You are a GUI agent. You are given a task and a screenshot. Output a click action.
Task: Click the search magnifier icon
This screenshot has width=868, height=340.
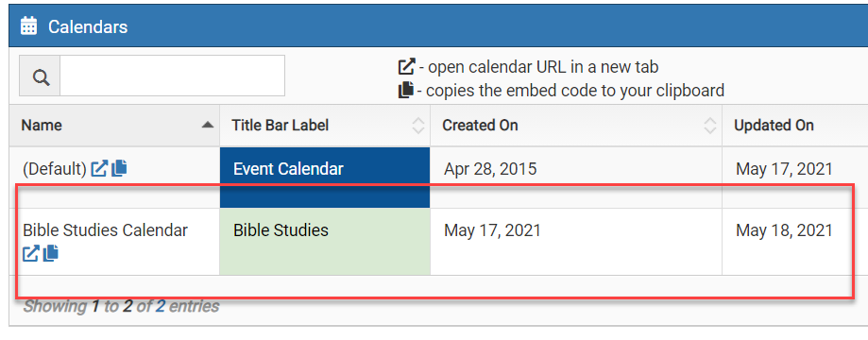(x=41, y=76)
